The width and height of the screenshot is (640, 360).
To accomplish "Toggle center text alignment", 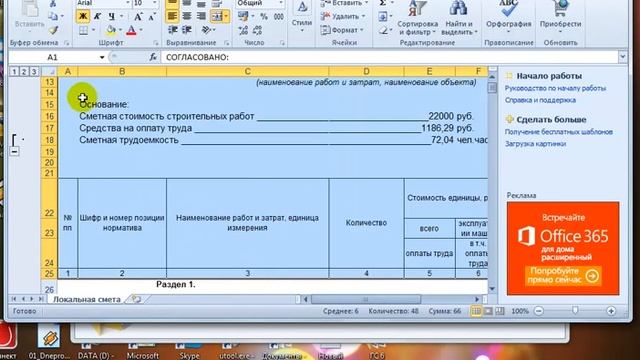I will [x=187, y=16].
